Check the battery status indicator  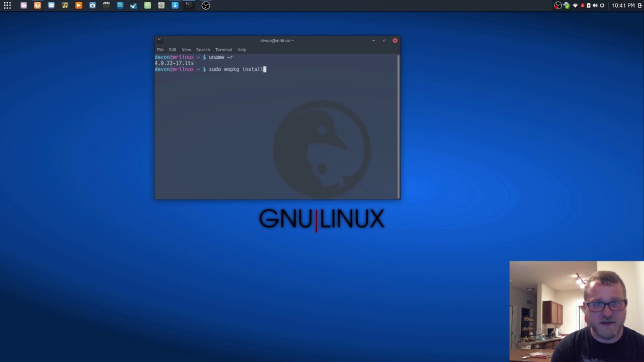[x=589, y=6]
